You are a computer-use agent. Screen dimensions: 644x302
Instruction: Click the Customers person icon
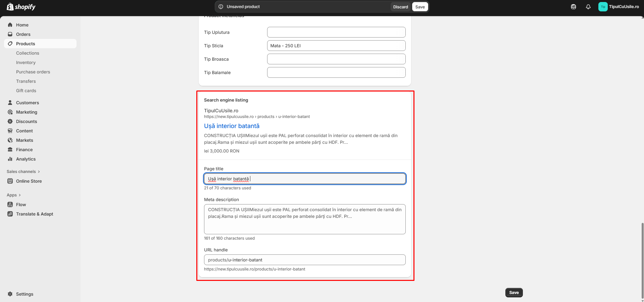[10, 103]
